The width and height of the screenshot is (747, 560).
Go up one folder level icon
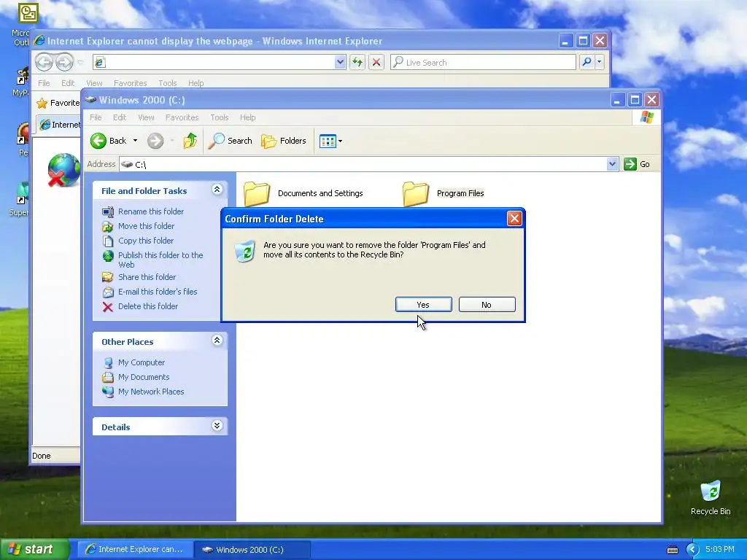tap(190, 141)
